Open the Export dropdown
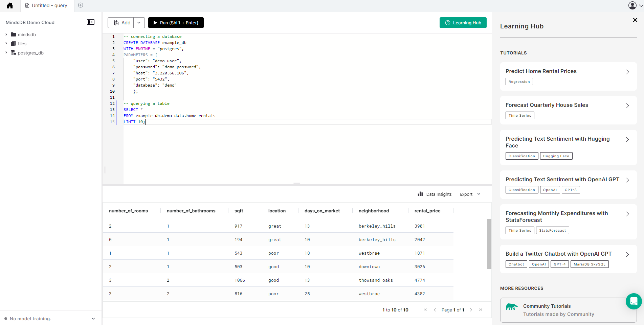 (x=470, y=194)
